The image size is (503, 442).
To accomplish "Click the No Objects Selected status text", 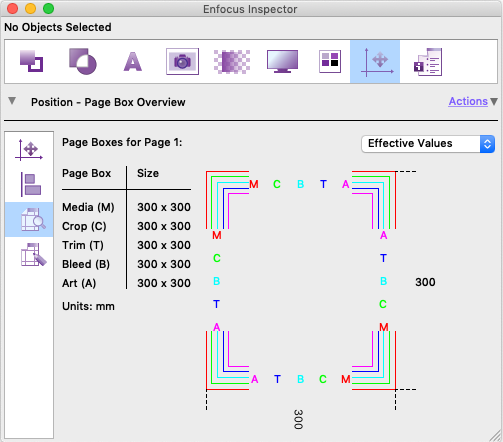I will point(58,27).
